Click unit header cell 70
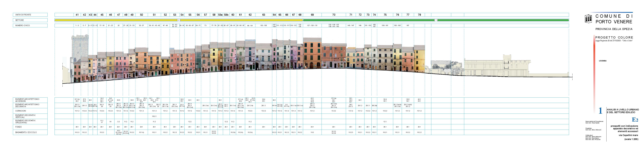This screenshot has height=150, width=644. point(334,15)
